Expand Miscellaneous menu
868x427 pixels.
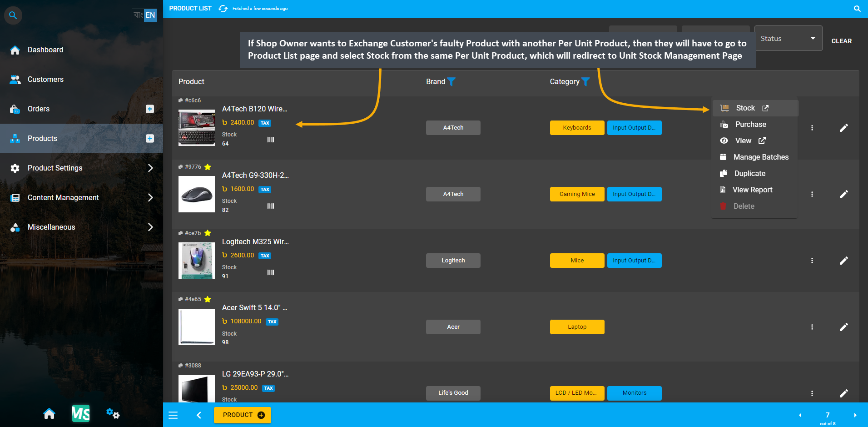tap(82, 227)
